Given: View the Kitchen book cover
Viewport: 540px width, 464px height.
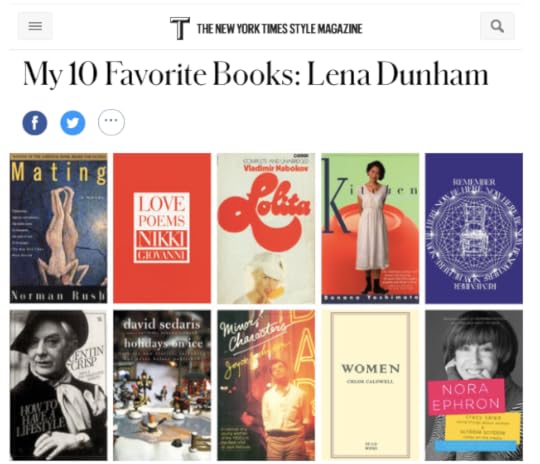Looking at the screenshot, I should [370, 228].
